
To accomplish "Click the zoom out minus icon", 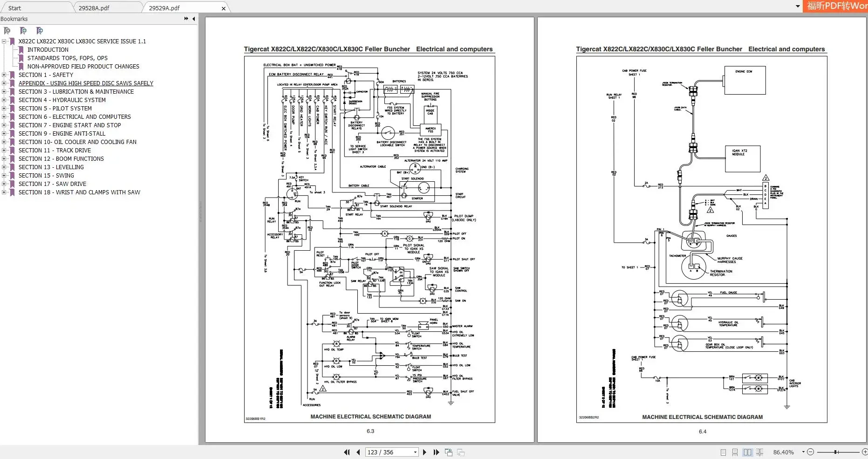I will point(810,452).
